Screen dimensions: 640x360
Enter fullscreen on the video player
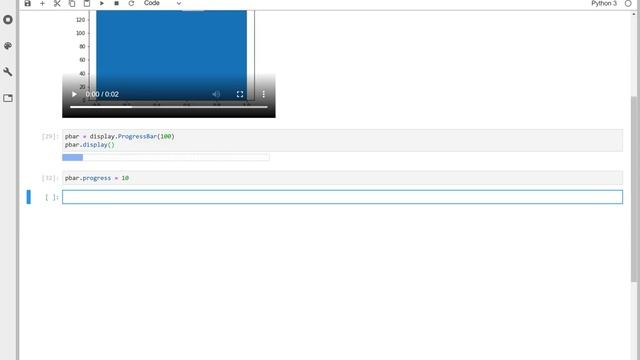pos(240,94)
